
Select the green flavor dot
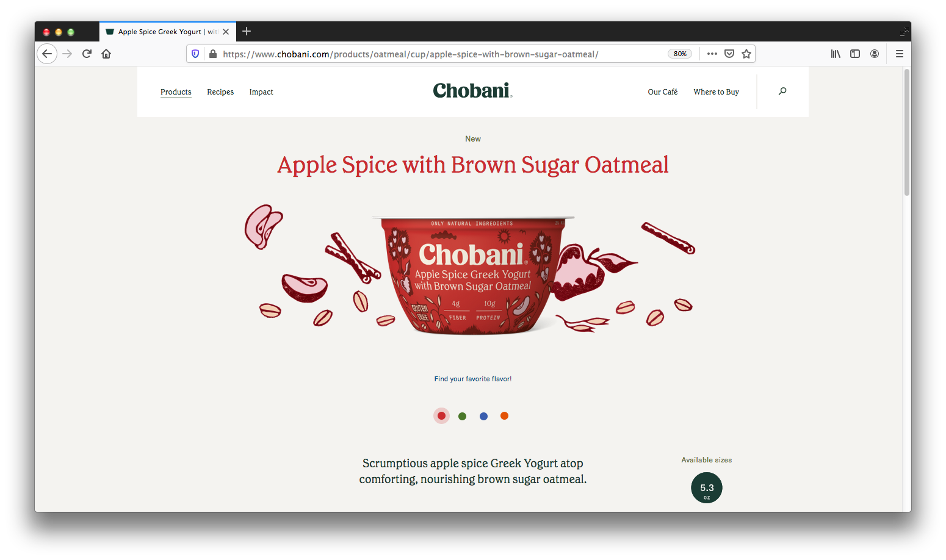pos(462,416)
